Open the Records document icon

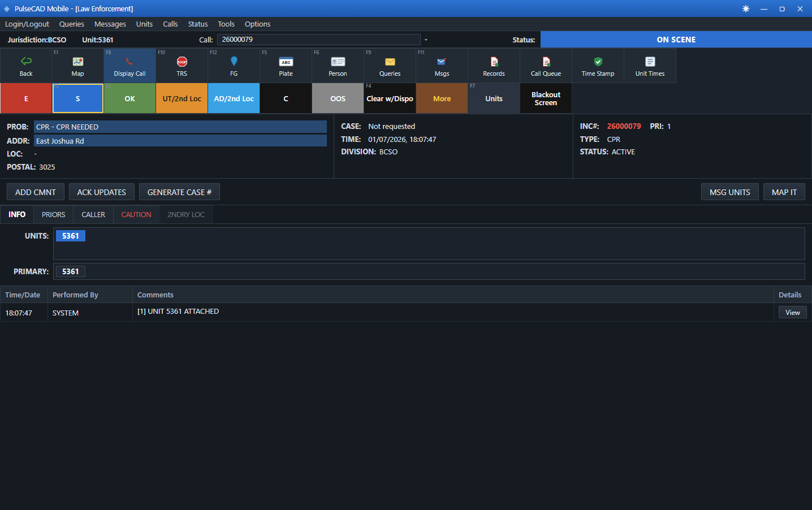click(494, 61)
